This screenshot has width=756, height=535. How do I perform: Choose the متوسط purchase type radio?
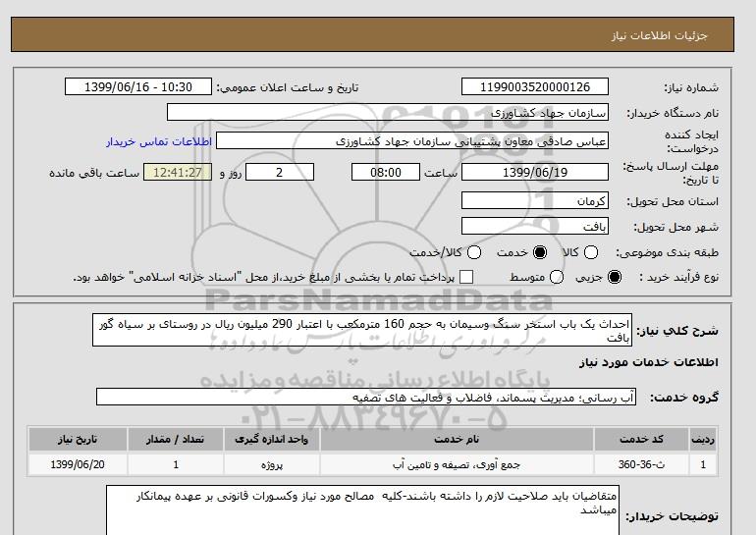click(x=557, y=277)
